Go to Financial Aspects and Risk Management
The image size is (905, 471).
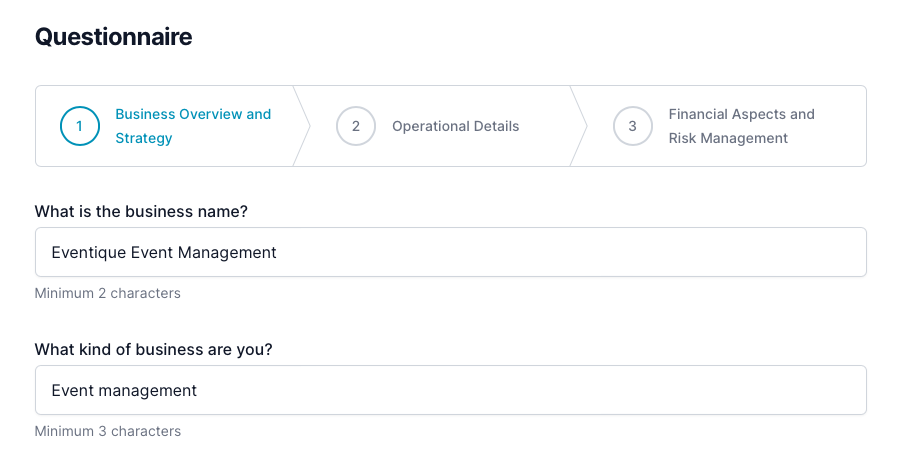tap(741, 126)
